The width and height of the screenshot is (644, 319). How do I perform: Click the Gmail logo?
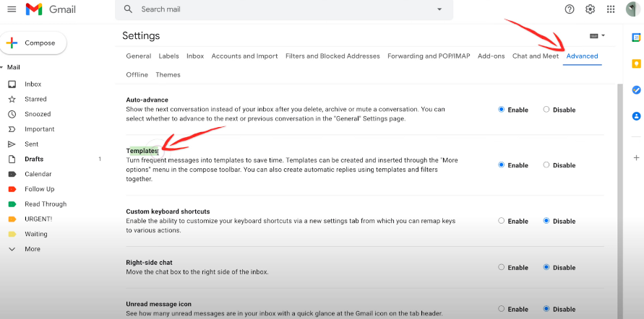tap(51, 9)
